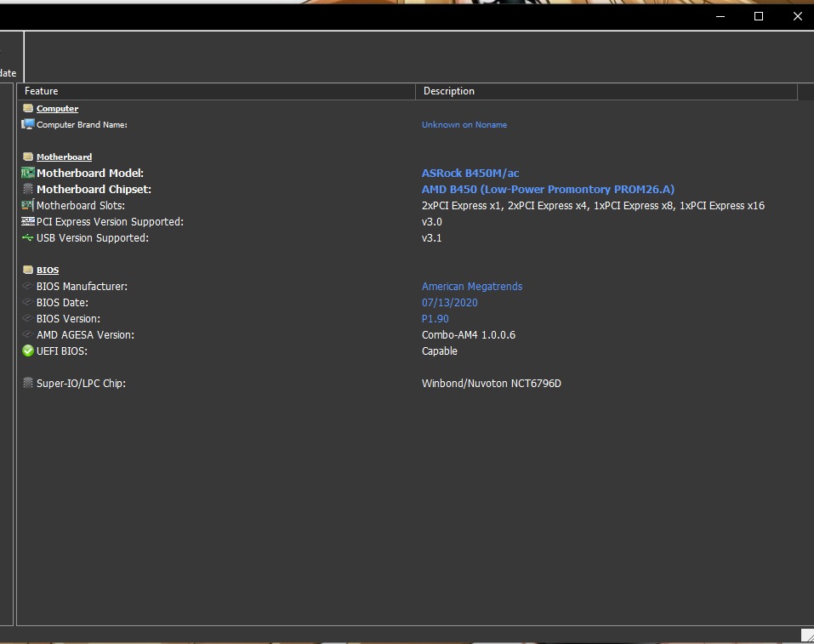The image size is (814, 644).
Task: Click the Computer Brand Name monitor icon
Action: 28,124
